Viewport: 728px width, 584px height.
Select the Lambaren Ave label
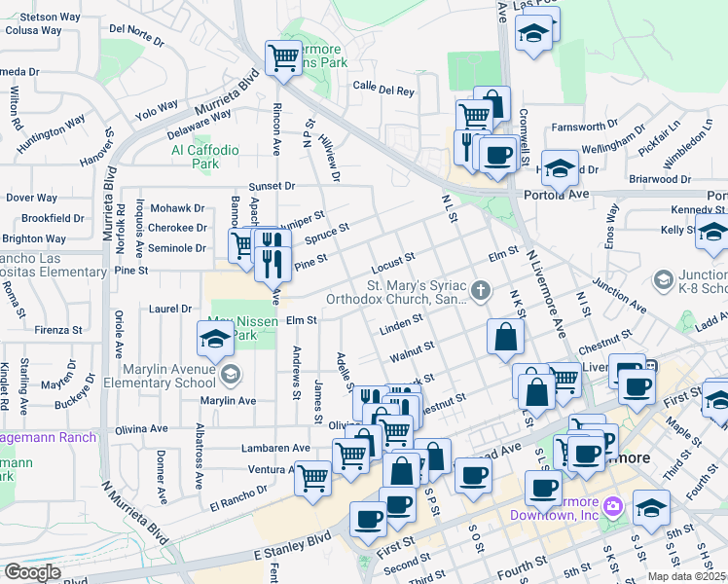[x=275, y=448]
